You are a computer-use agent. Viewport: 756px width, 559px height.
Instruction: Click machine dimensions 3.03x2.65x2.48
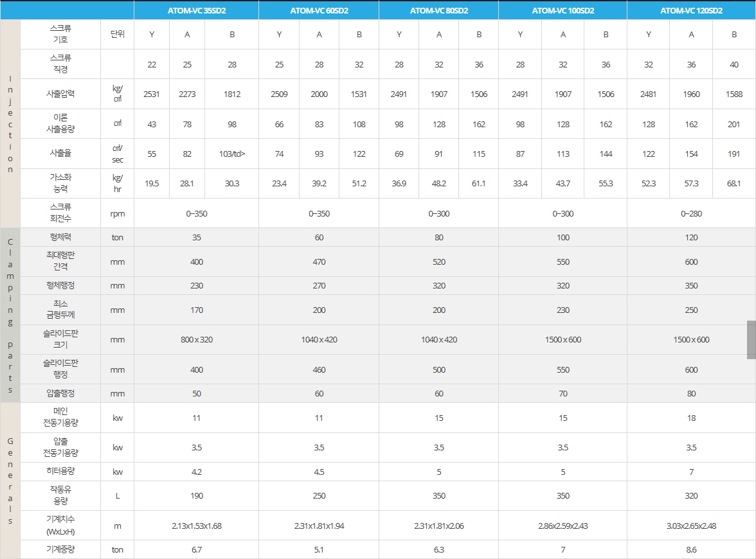[x=692, y=526]
